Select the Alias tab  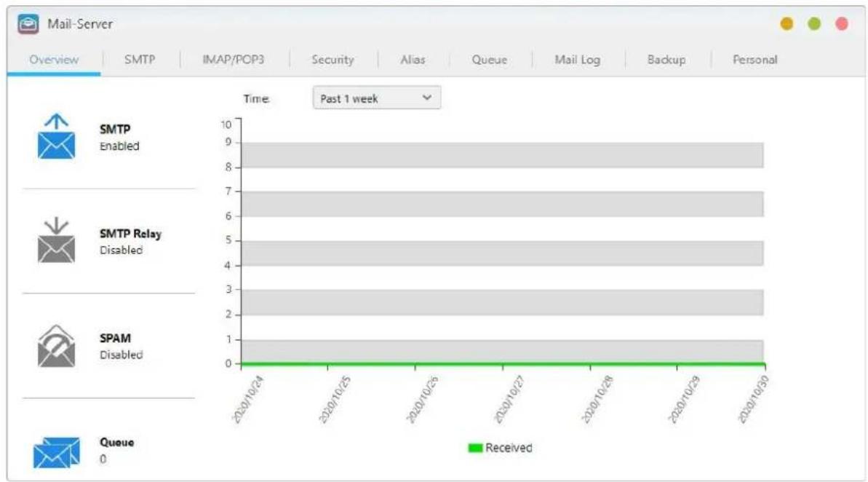(x=413, y=60)
